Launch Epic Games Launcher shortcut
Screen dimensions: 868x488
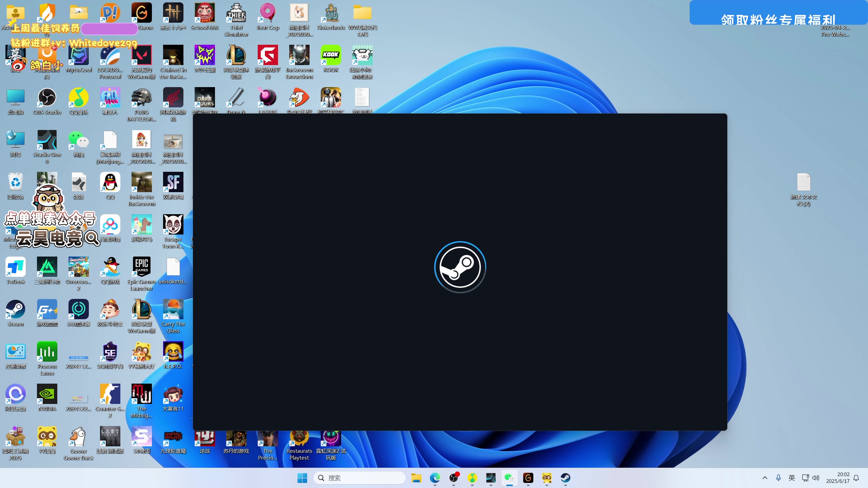[x=142, y=274]
